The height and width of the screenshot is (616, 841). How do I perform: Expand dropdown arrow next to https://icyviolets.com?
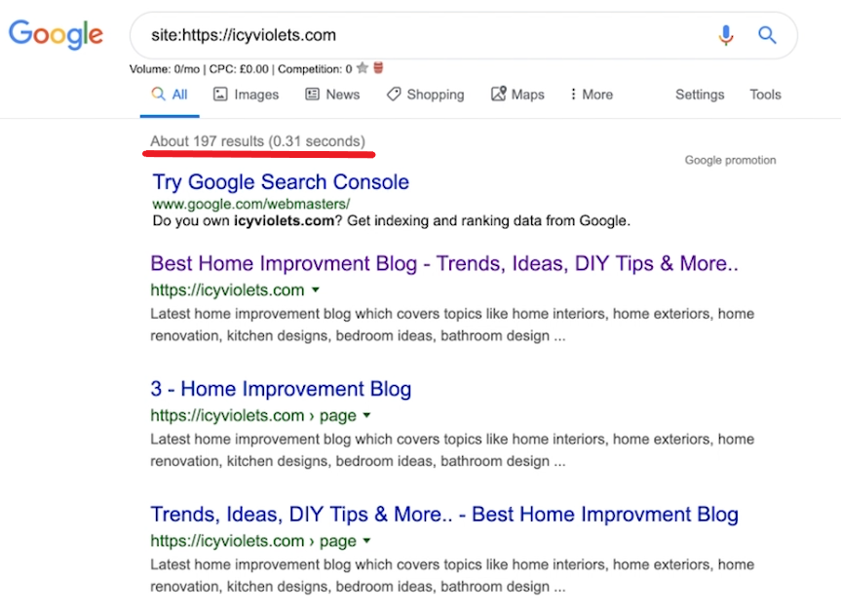click(316, 289)
